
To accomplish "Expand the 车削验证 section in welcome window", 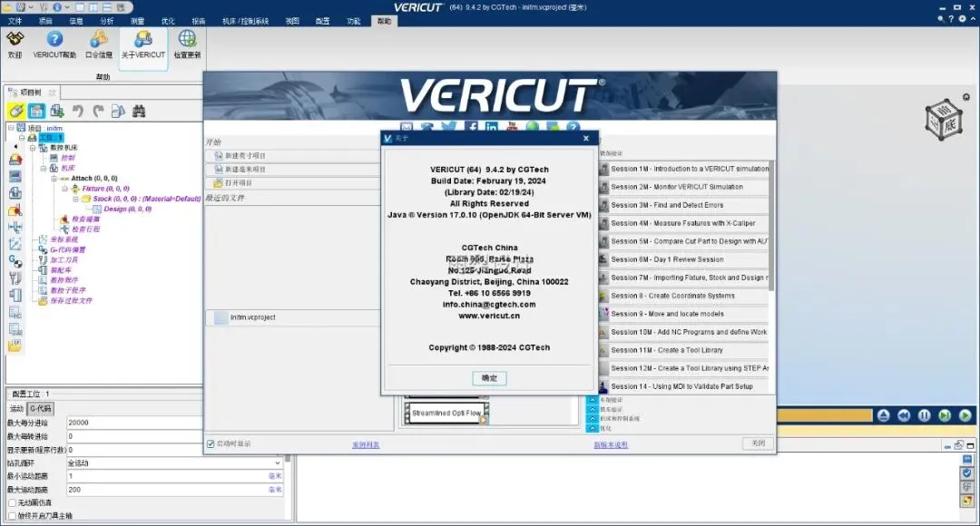I will click(x=592, y=400).
